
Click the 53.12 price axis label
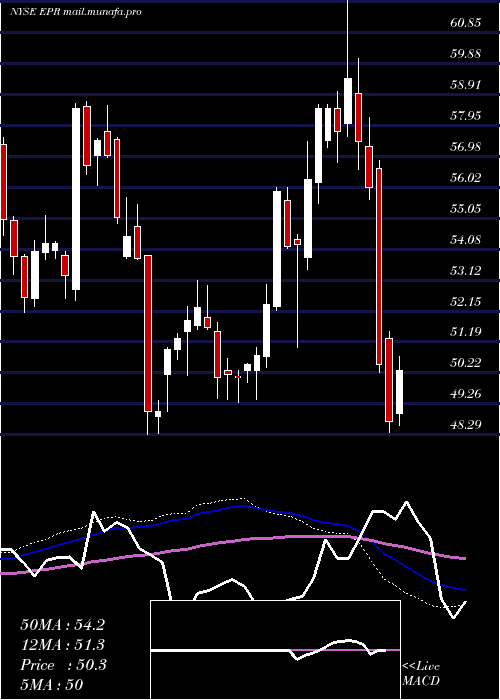[x=466, y=271]
